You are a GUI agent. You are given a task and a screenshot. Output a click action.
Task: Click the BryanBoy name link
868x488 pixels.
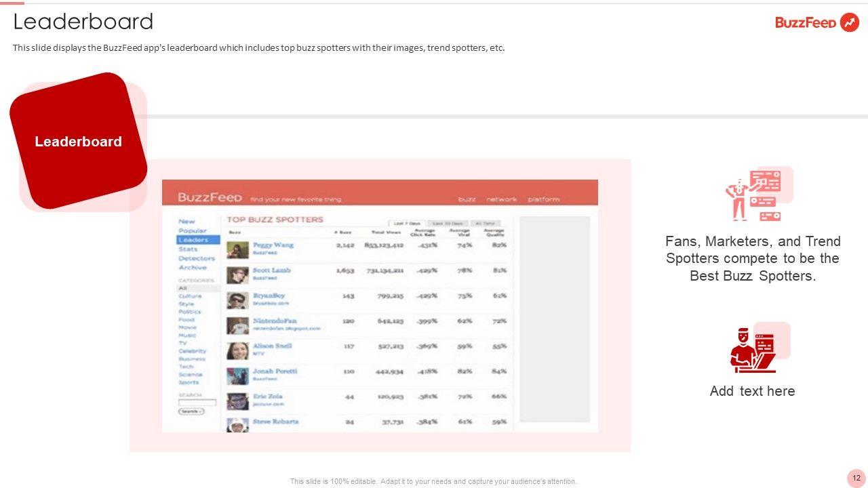click(x=269, y=296)
